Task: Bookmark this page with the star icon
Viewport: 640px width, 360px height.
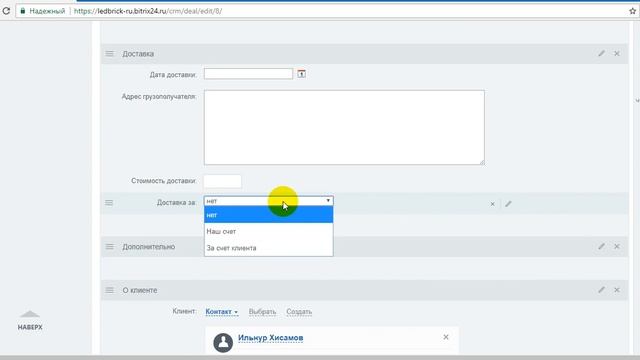Action: [633, 11]
